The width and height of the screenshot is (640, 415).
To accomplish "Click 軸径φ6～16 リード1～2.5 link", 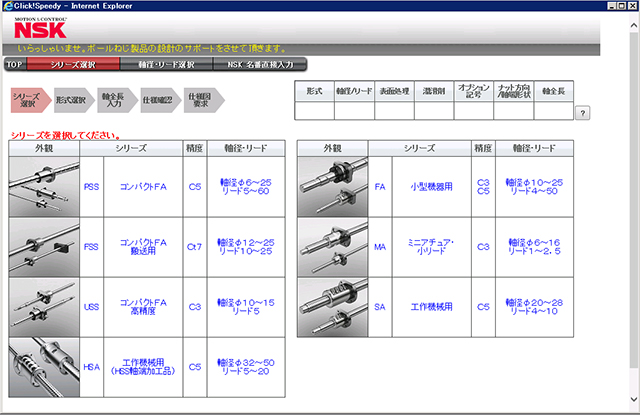I will click(534, 247).
